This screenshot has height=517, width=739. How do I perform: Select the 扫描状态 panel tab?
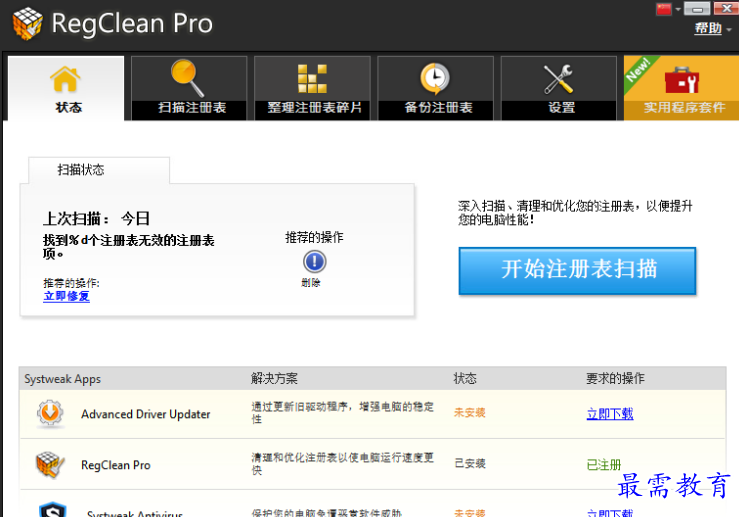(99, 170)
